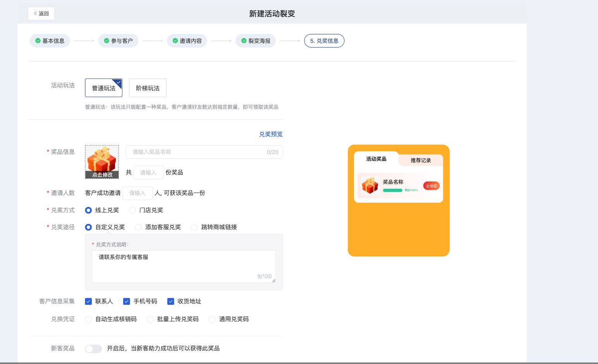Click the green check icon beside 邀请内容
Screen dimensions: 598x364
click(175, 41)
